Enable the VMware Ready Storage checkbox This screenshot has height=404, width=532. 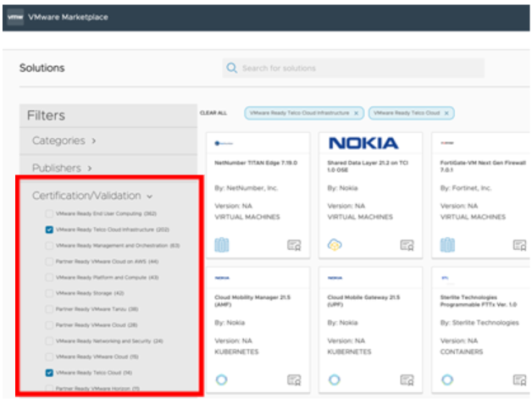pos(49,293)
